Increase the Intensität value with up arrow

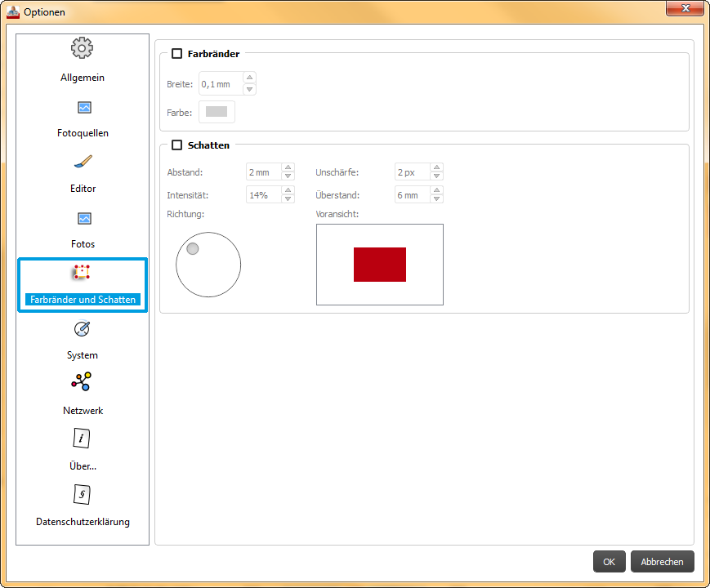pos(288,191)
